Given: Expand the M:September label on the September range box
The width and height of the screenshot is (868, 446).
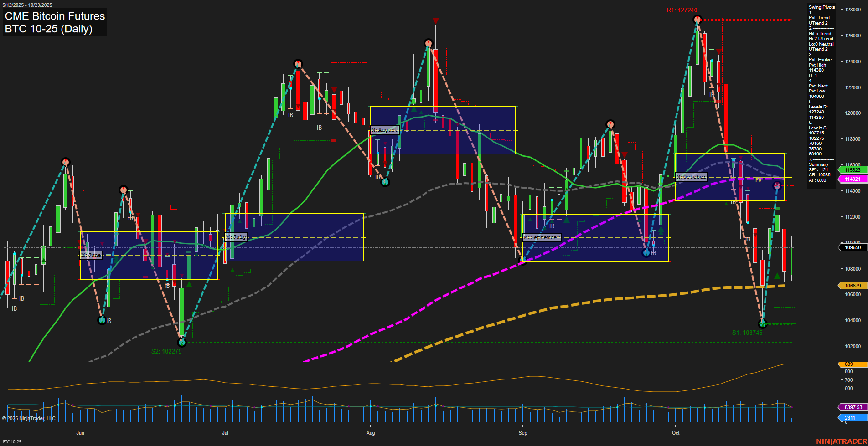Looking at the screenshot, I should tap(542, 237).
